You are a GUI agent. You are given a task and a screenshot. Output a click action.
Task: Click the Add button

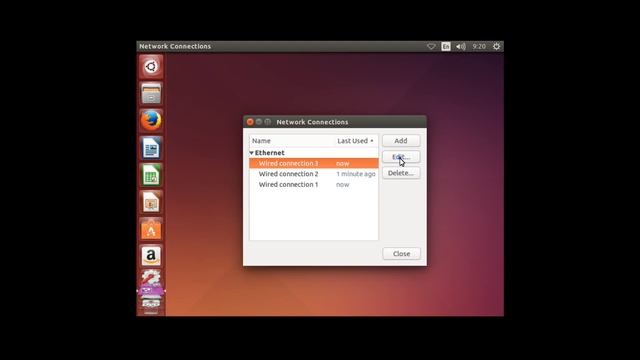pyautogui.click(x=401, y=140)
